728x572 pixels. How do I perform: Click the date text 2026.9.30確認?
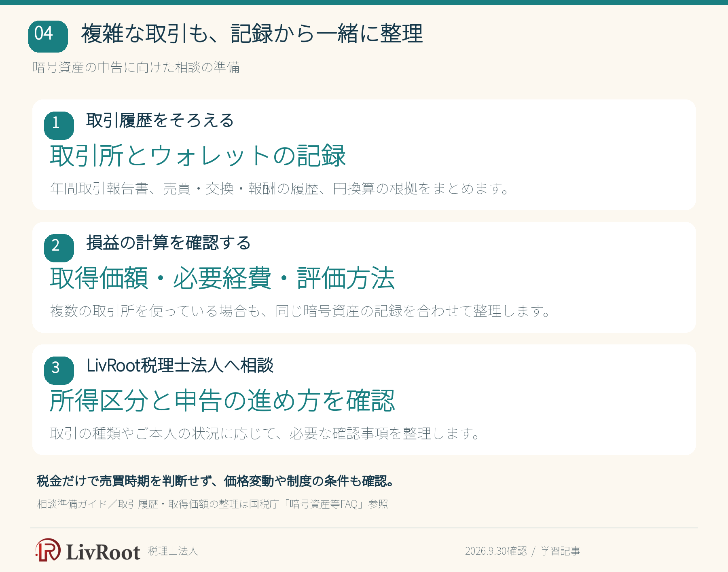pyautogui.click(x=496, y=551)
